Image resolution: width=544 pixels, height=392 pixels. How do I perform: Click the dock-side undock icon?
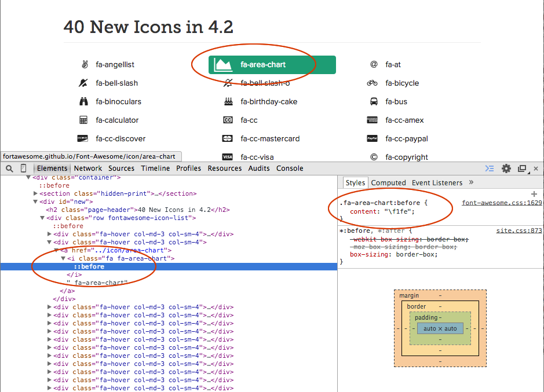click(522, 168)
